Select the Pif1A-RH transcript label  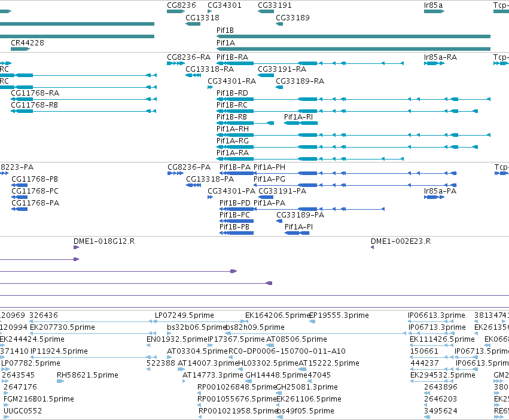pos(233,129)
